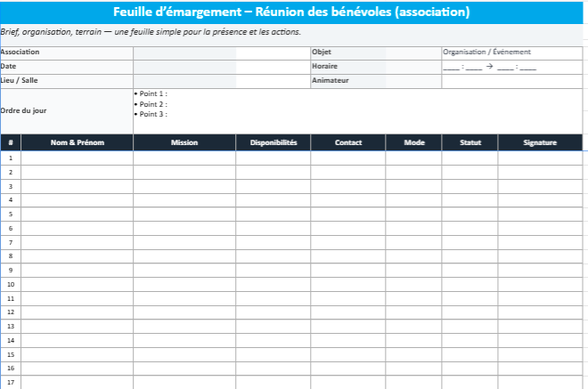Select the empty Date value cell
This screenshot has width=588, height=389.
[184, 67]
